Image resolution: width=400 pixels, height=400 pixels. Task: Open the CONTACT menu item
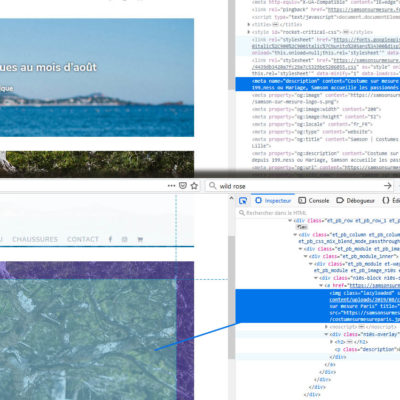83,239
